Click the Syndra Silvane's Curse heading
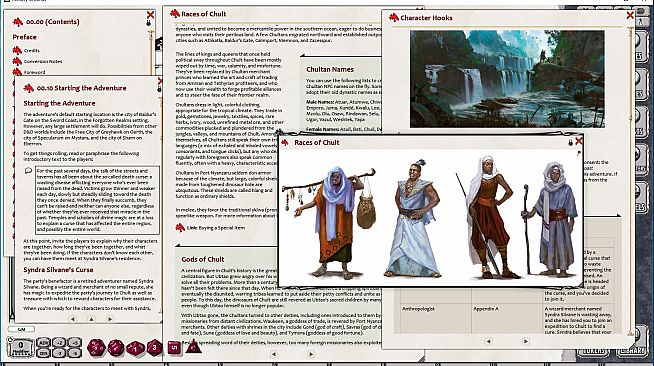This screenshot has height=366, width=654. [58, 270]
